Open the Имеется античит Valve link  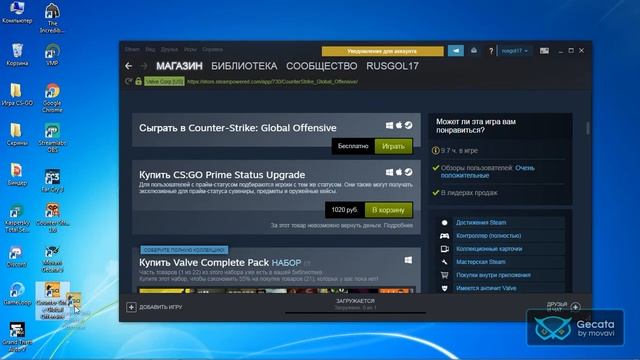coord(486,288)
